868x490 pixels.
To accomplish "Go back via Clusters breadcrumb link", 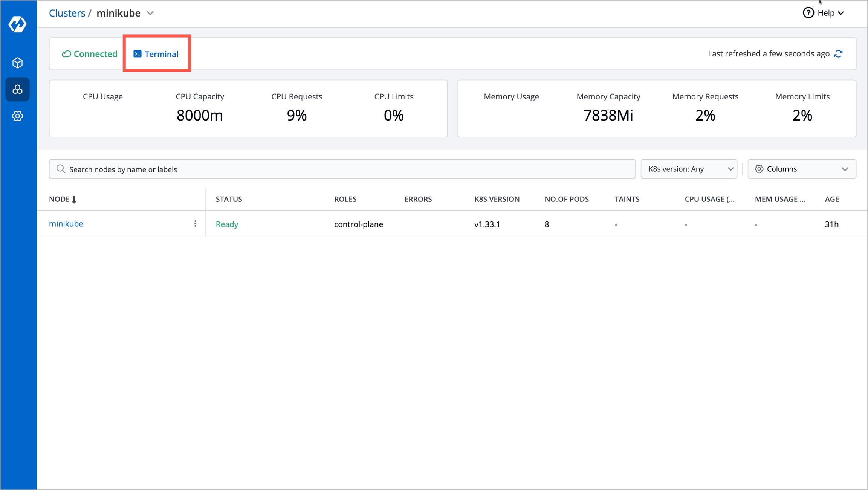I will pos(67,13).
